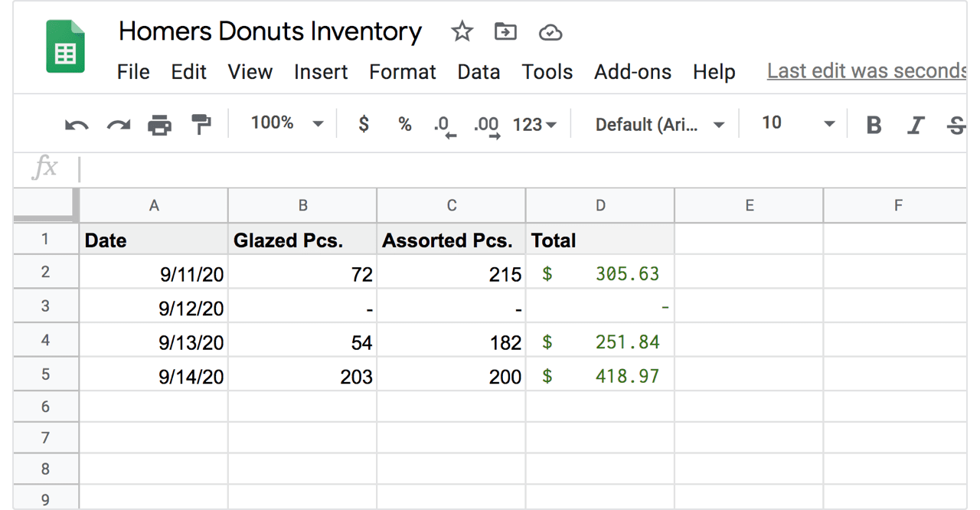Toggle italic formatting
Viewport: 980px width, 510px height.
coord(916,125)
